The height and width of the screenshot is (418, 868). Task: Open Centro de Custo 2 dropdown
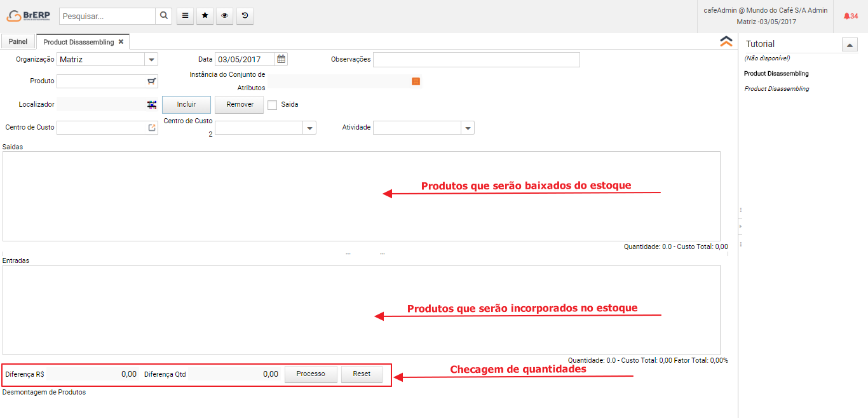(x=309, y=128)
